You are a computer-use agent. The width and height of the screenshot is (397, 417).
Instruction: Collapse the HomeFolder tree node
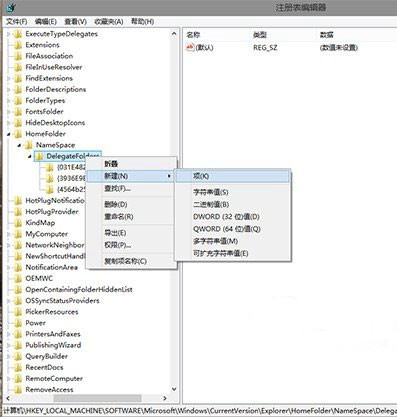pyautogui.click(x=9, y=134)
